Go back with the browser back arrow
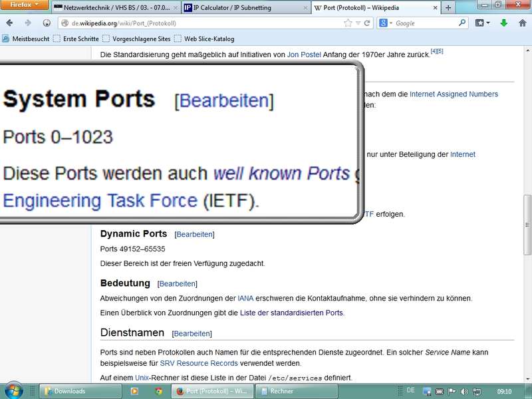The height and width of the screenshot is (399, 532). [9, 23]
